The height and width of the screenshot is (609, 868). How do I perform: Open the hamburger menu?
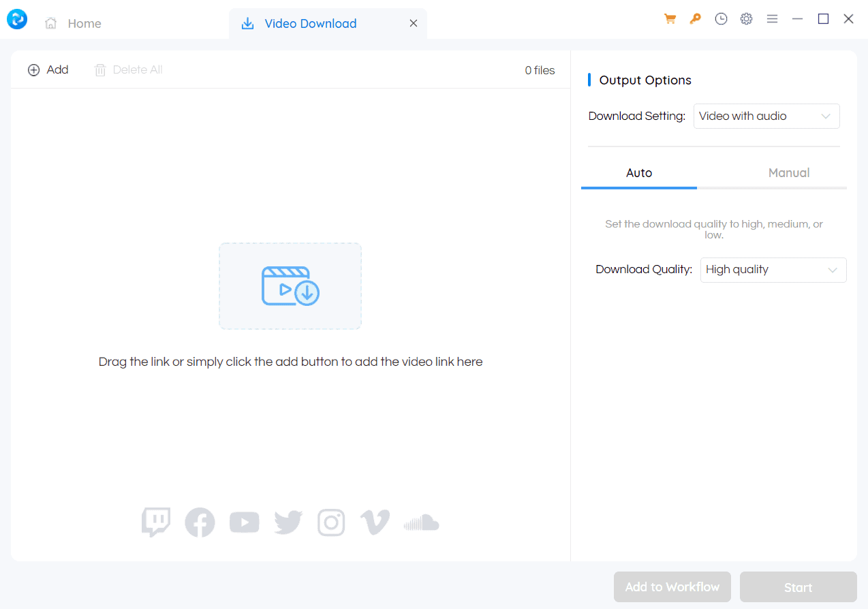pyautogui.click(x=772, y=18)
